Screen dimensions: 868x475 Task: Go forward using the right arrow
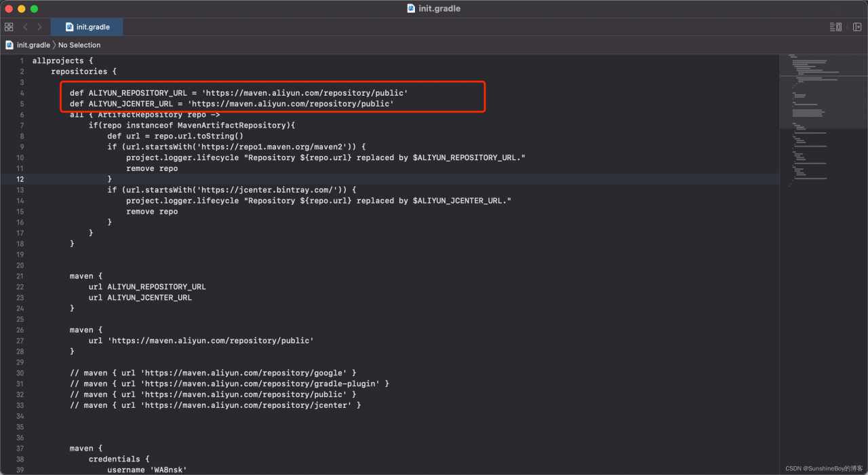39,27
